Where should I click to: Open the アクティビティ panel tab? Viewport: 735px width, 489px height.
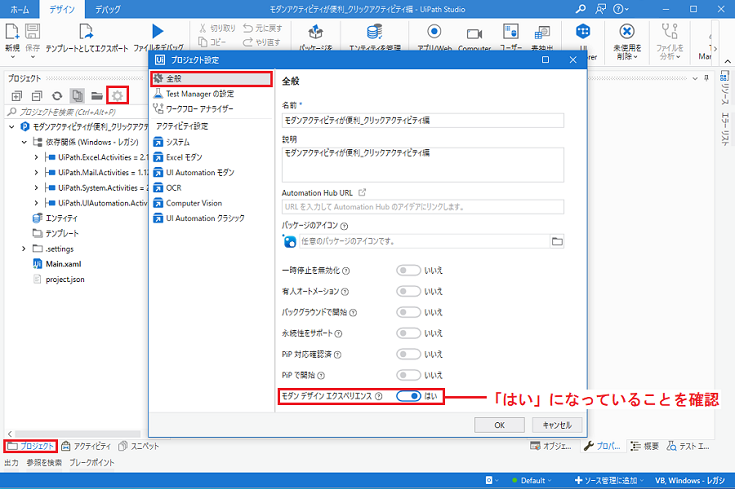87,446
